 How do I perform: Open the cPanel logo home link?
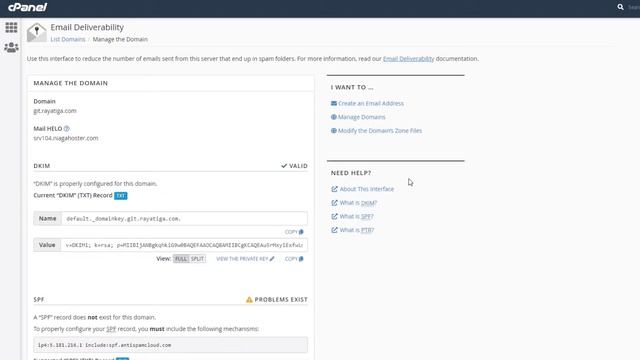tap(27, 7)
